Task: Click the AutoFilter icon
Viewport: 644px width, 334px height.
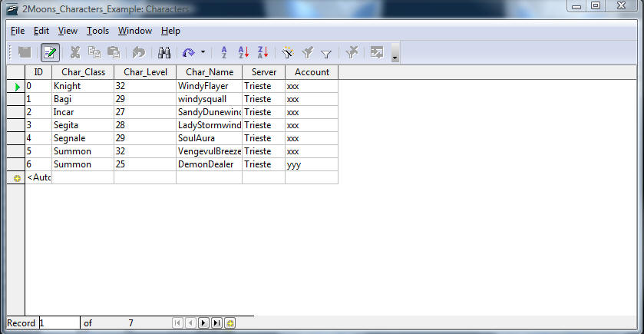Action: coord(288,52)
